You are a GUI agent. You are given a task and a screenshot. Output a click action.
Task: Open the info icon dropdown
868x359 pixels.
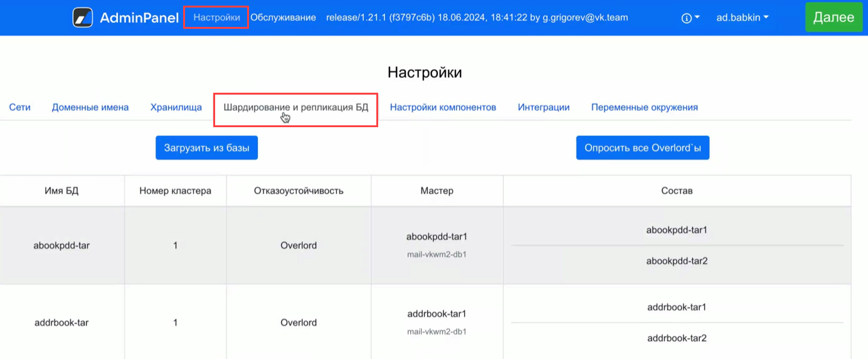coord(690,18)
